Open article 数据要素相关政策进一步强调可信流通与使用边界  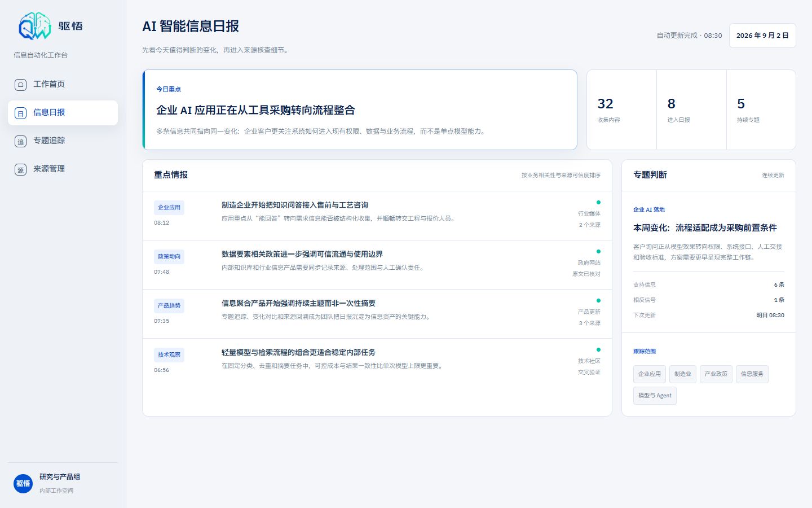click(x=302, y=254)
